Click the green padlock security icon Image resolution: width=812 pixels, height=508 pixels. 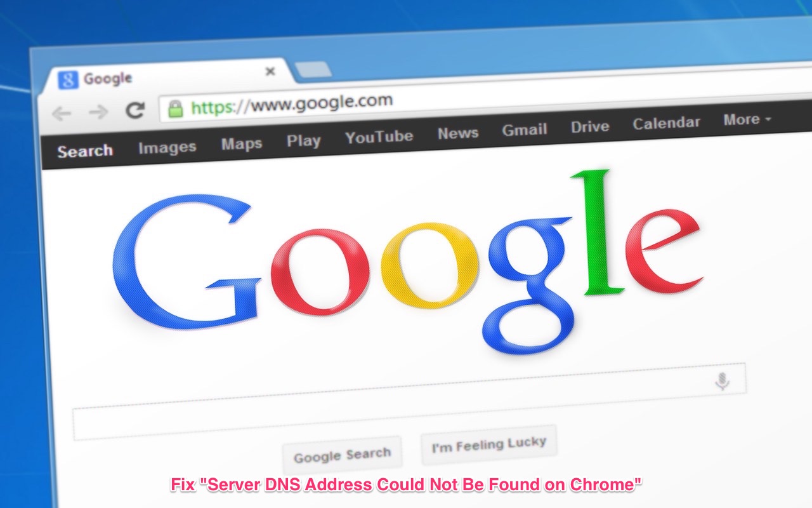(176, 109)
